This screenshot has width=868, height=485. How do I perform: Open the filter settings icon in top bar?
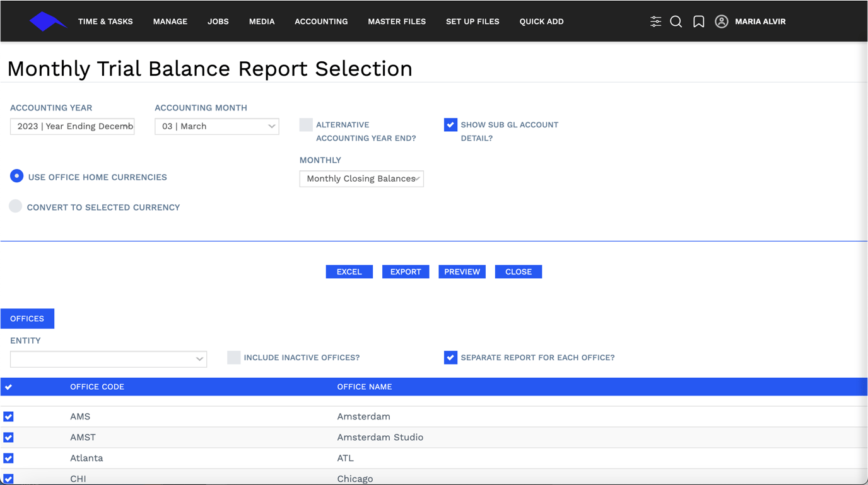(x=655, y=21)
